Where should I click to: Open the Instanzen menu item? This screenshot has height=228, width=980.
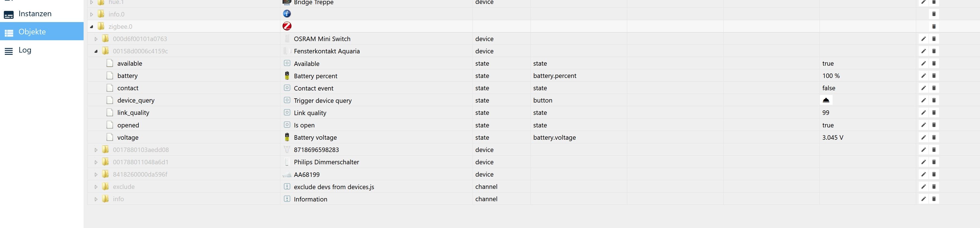tap(35, 14)
